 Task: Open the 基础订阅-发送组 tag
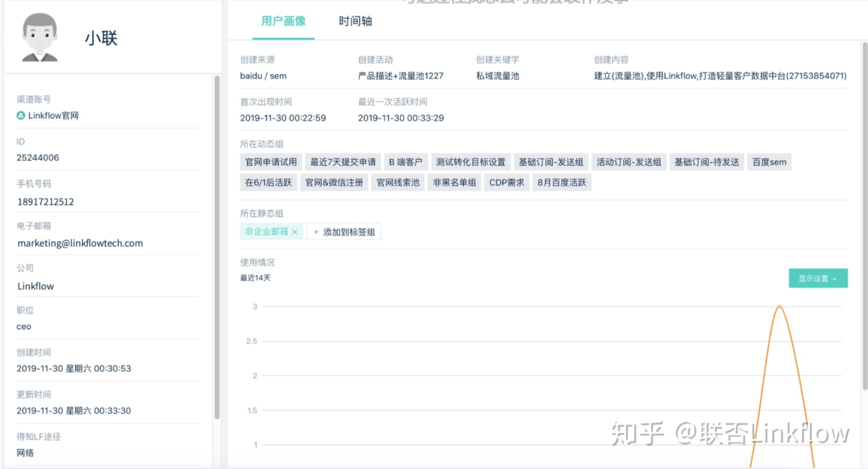pyautogui.click(x=551, y=162)
